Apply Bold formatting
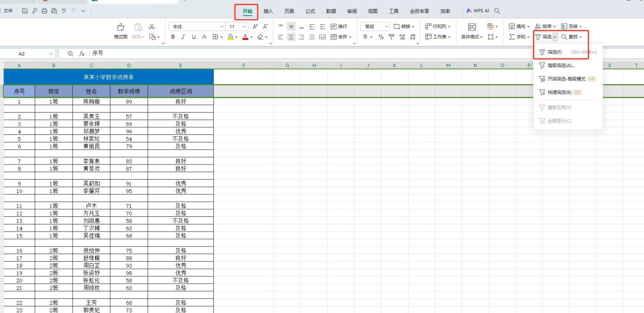Image resolution: width=644 pixels, height=313 pixels. [173, 37]
